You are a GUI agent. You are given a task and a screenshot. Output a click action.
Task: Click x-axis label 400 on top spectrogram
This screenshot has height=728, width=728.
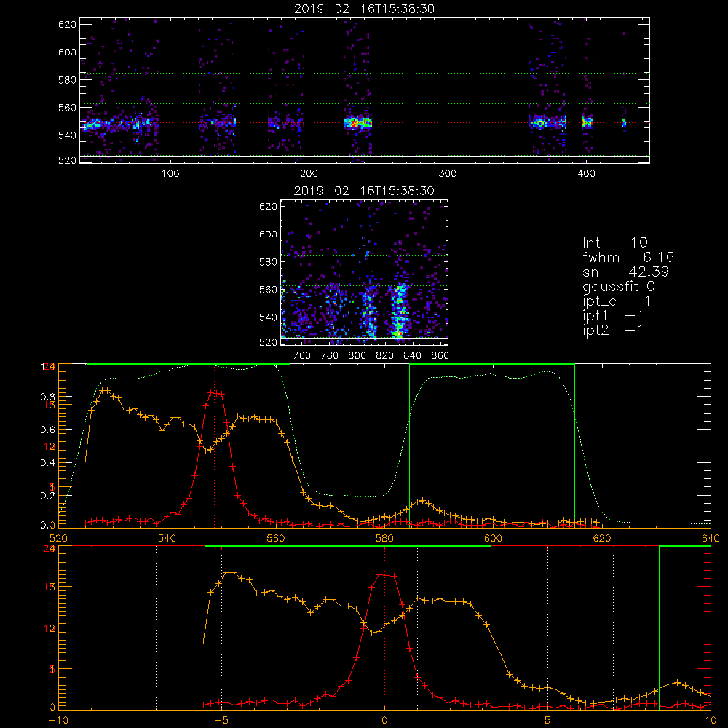click(x=586, y=174)
